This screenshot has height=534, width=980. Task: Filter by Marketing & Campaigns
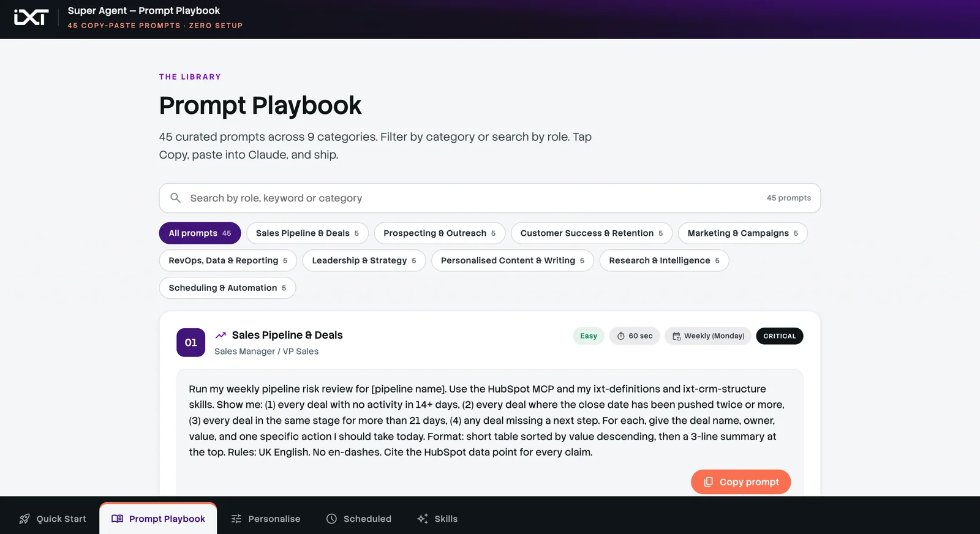742,233
